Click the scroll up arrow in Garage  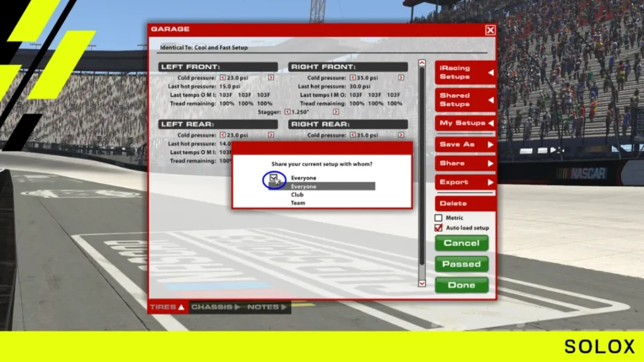point(422,63)
